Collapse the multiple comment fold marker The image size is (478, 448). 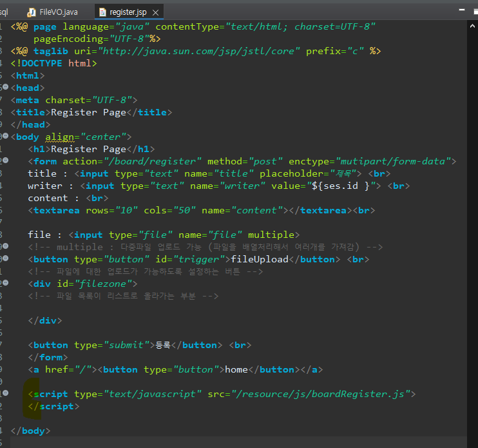(x=6, y=246)
